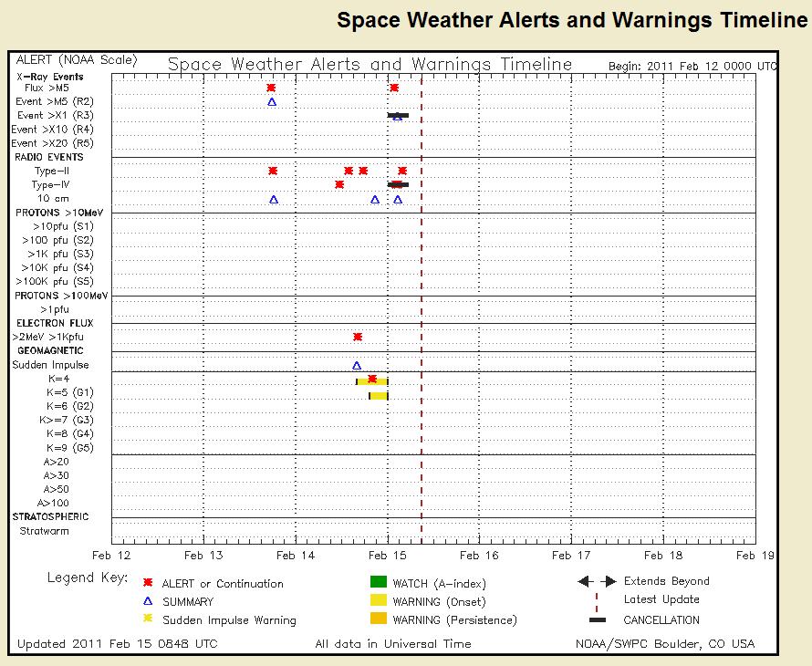This screenshot has width=812, height=666.
Task: Click the Extends Beyond double-arrow legend symbol
Action: tap(597, 581)
